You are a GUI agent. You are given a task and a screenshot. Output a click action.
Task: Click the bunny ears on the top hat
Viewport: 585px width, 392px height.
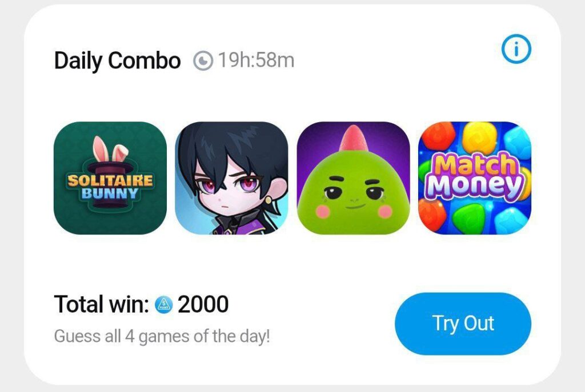pos(110,149)
